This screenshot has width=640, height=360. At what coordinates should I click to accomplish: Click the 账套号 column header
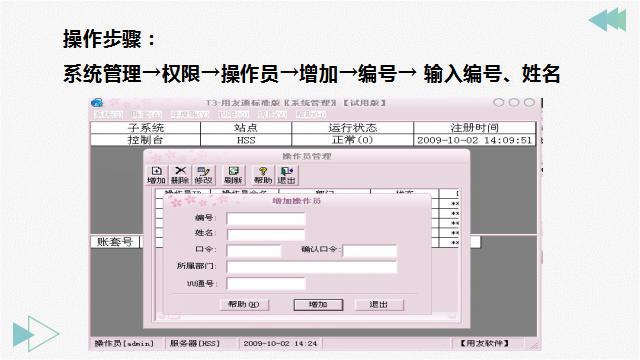click(x=115, y=242)
